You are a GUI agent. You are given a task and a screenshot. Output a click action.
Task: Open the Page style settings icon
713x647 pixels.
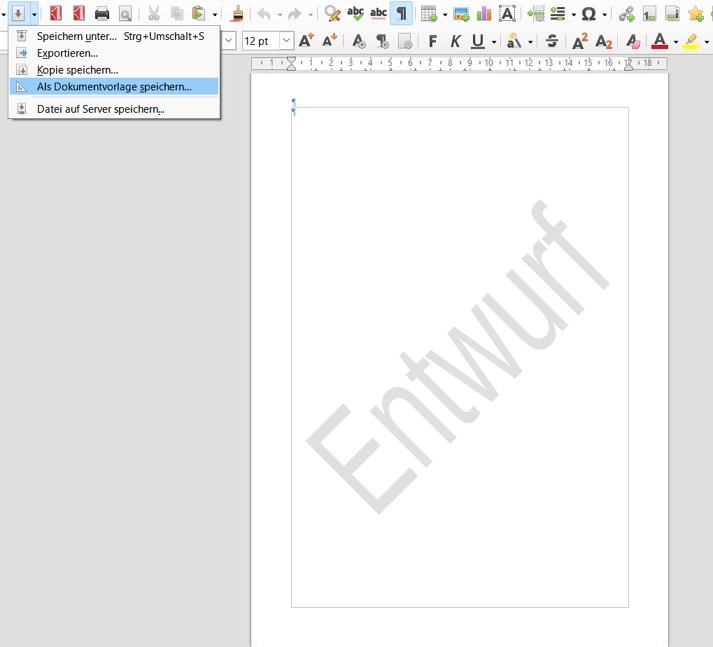[405, 41]
